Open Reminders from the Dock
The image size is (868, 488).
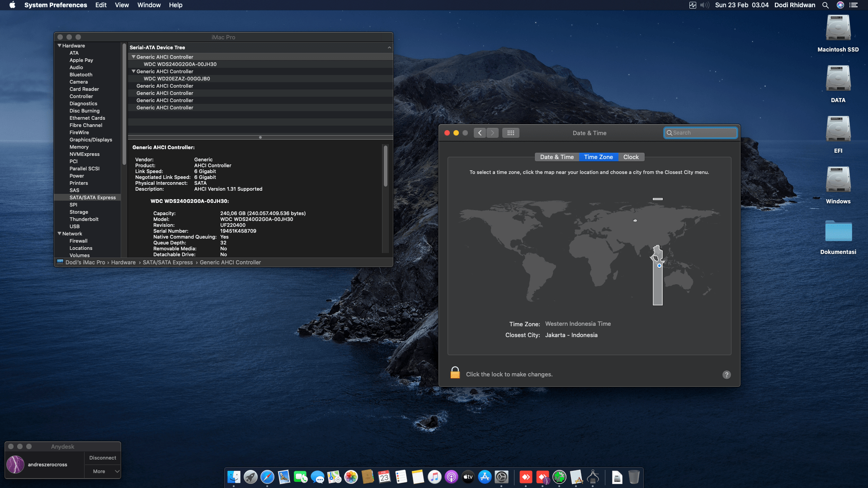click(x=401, y=477)
